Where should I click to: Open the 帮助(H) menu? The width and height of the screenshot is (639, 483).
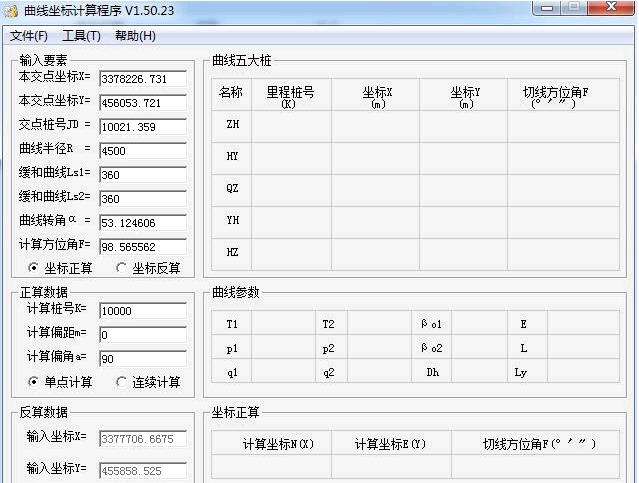click(135, 36)
